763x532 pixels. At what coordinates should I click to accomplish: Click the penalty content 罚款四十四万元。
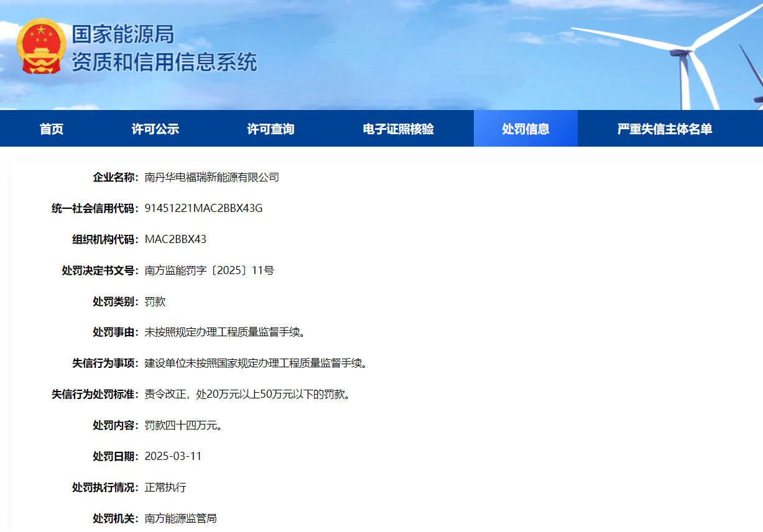pos(183,425)
